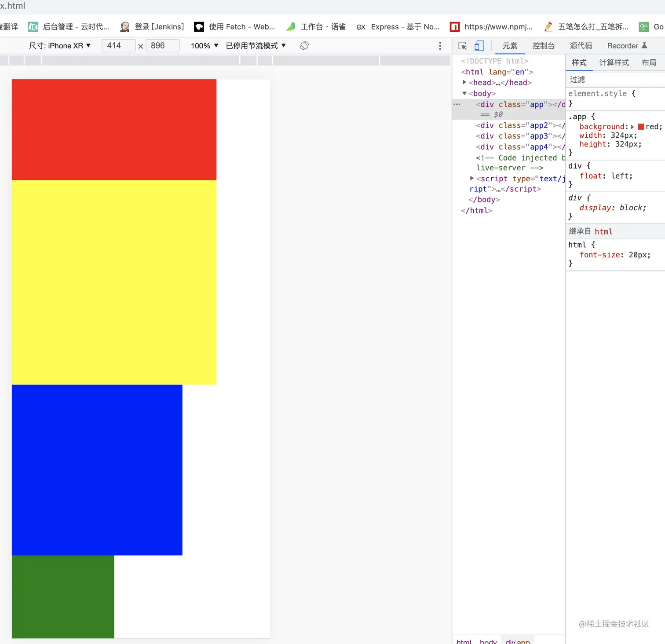Expand the background property shorthand arrow
665x644 pixels.
click(632, 127)
